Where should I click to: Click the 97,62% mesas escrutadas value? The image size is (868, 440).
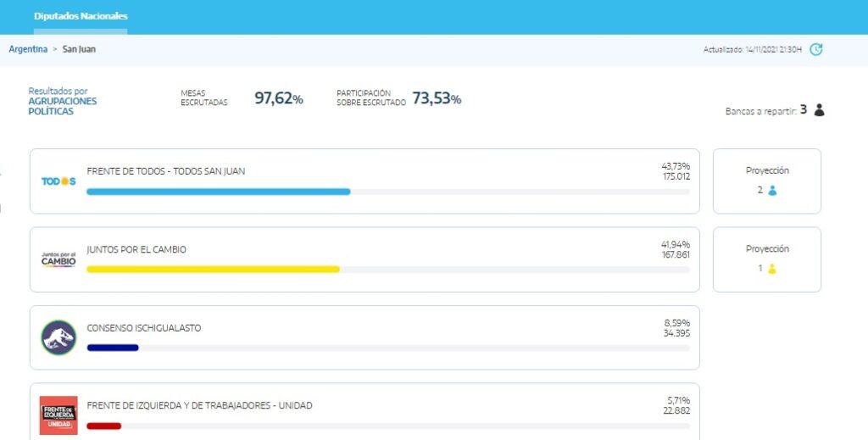point(278,98)
